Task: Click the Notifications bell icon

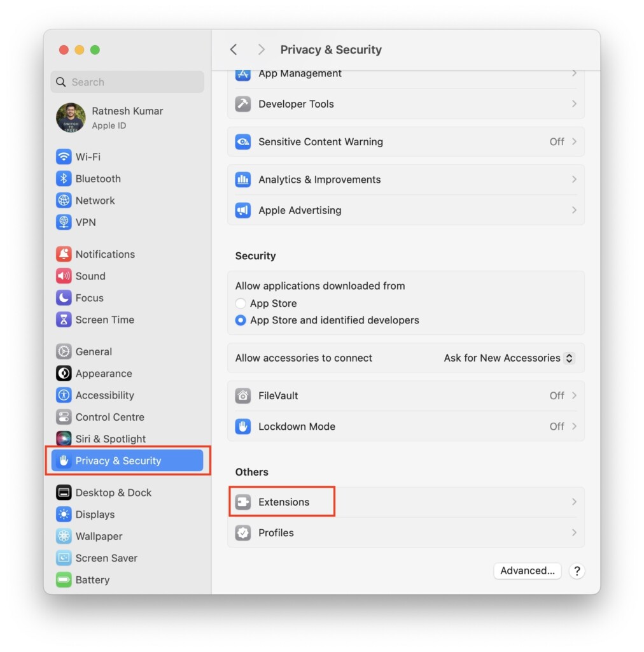Action: pyautogui.click(x=64, y=254)
